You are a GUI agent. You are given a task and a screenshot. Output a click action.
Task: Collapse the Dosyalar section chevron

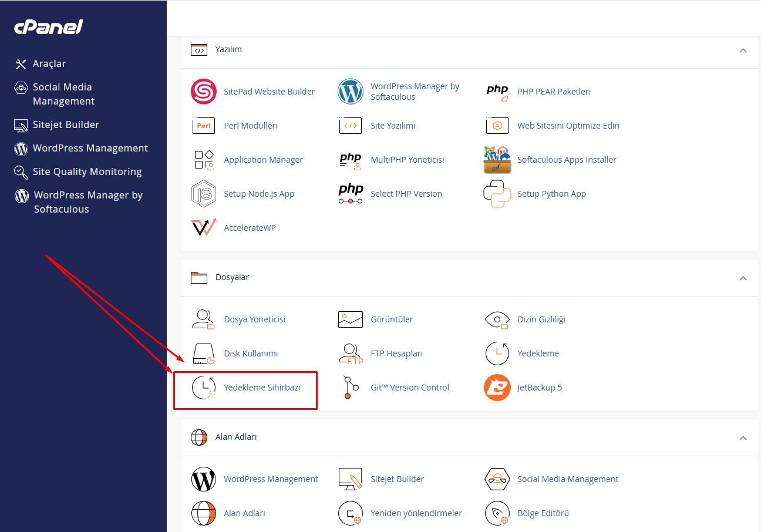tap(743, 278)
